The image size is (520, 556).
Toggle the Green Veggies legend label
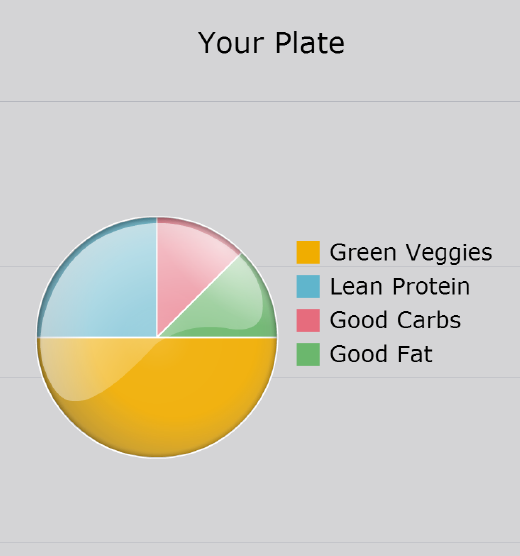[411, 253]
